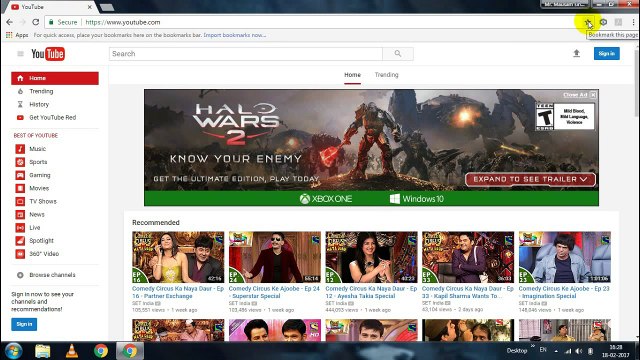Viewport: 640px width, 360px height.
Task: Open Comedy Circus Ep 16 Partner Exchange title
Action: (178, 292)
